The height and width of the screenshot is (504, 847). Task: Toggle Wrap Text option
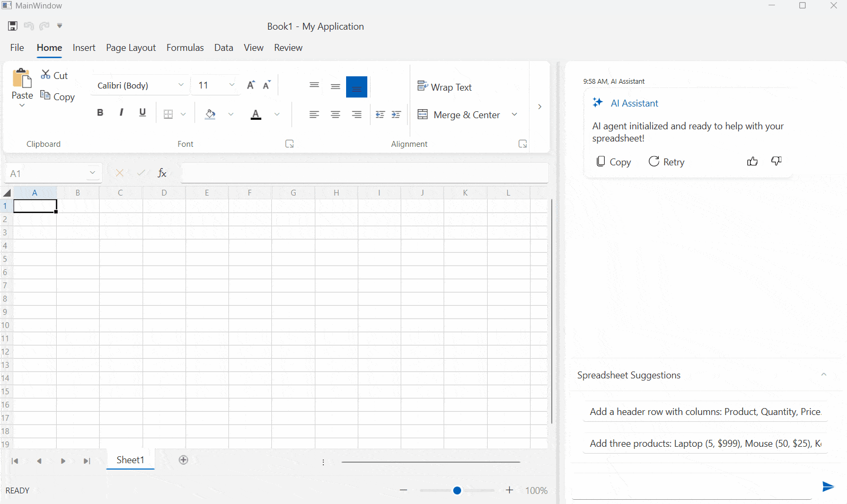point(445,87)
